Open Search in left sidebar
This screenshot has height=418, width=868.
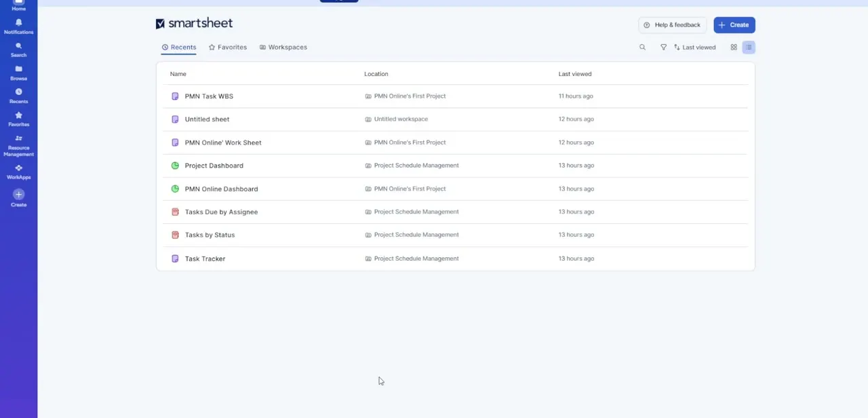click(18, 50)
